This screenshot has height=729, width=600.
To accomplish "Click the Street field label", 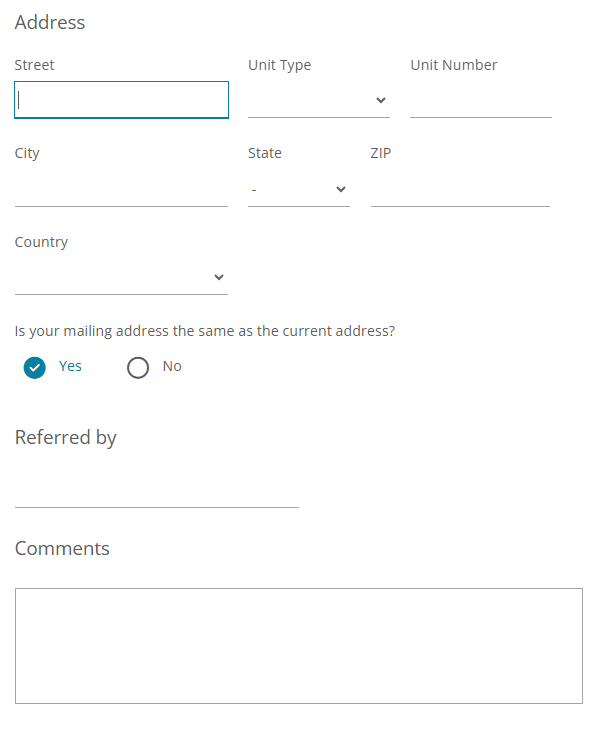I will 35,65.
